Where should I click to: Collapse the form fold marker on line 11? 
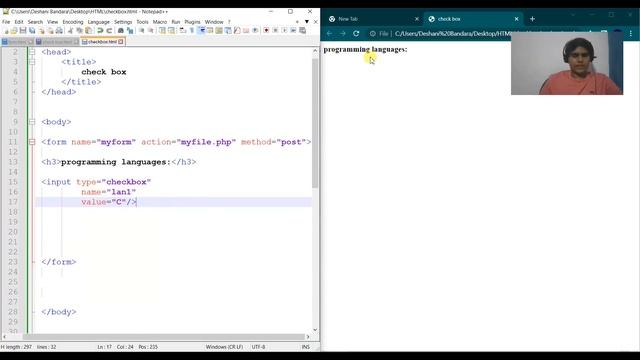click(x=32, y=142)
